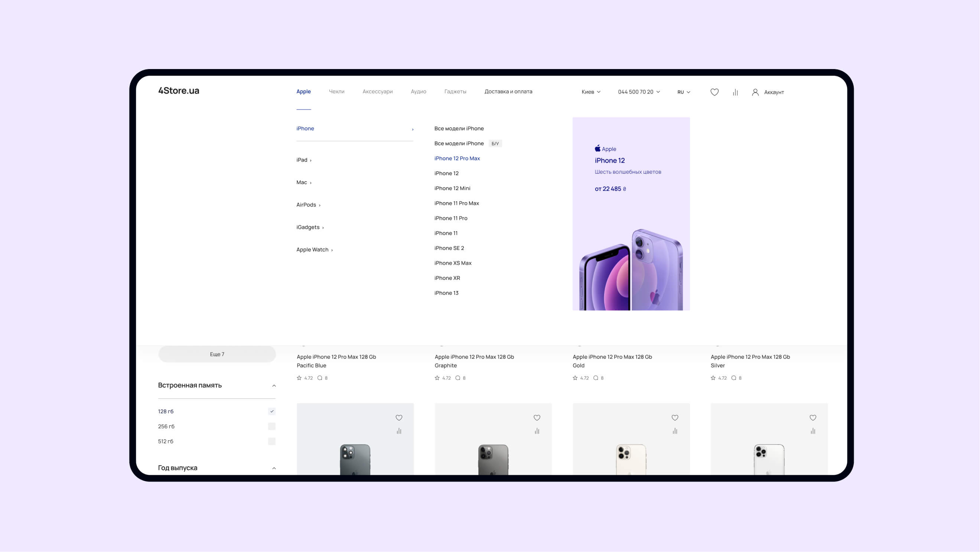Collapse the Встроенная память filter section
The height and width of the screenshot is (552, 980).
click(274, 385)
